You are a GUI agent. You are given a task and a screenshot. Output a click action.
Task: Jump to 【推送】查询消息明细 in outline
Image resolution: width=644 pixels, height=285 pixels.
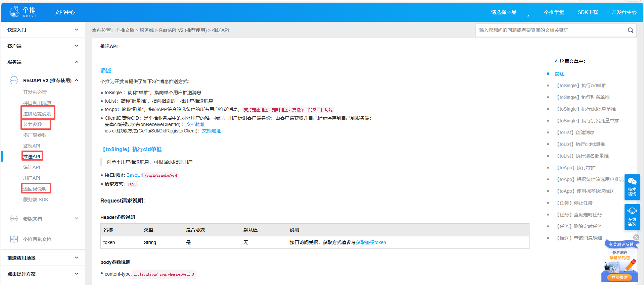(578, 238)
